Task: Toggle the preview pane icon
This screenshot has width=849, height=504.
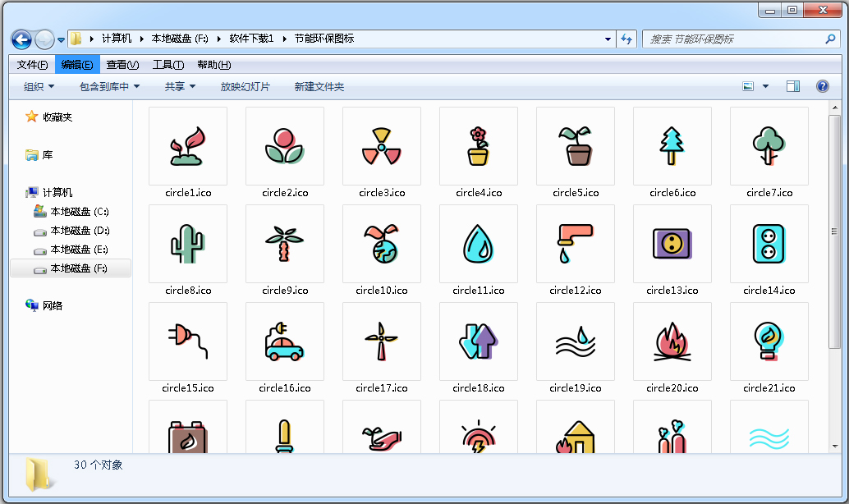Action: click(x=792, y=85)
